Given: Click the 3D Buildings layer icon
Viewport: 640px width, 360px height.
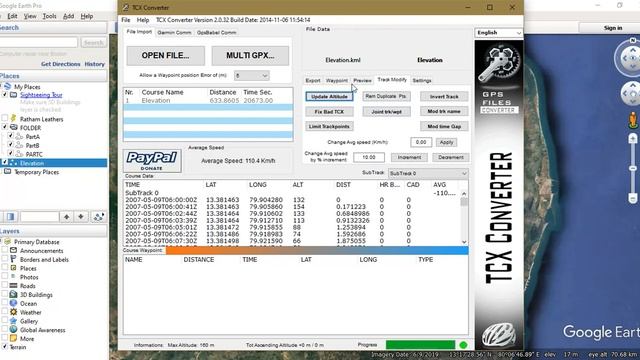Looking at the screenshot, I should coord(13,294).
